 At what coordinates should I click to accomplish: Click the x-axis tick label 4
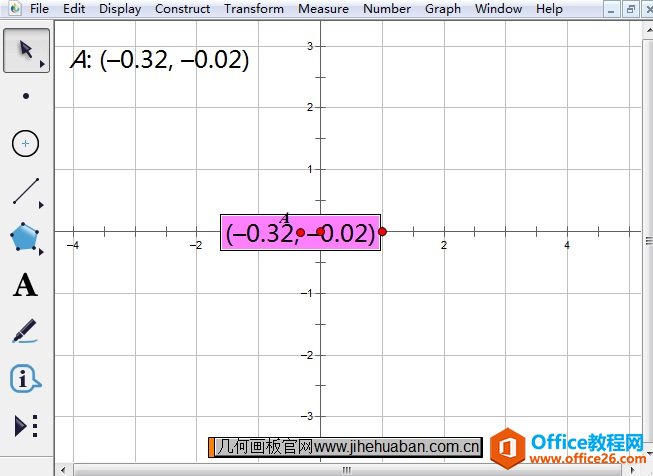(x=567, y=245)
